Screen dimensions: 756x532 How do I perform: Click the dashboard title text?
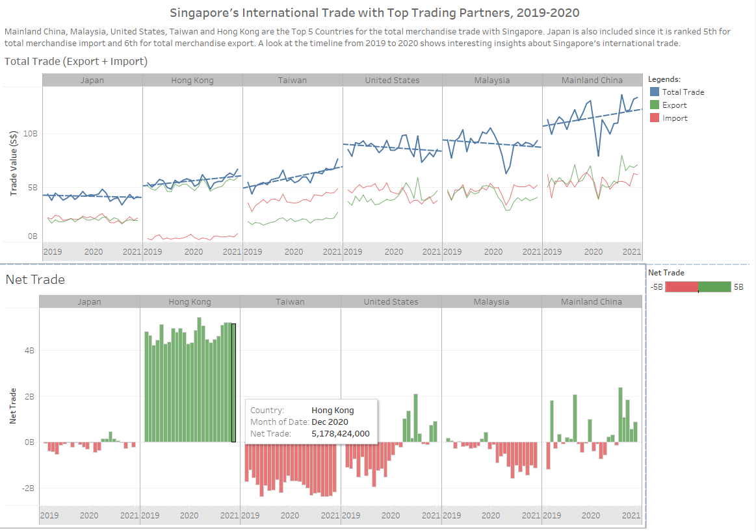(374, 13)
